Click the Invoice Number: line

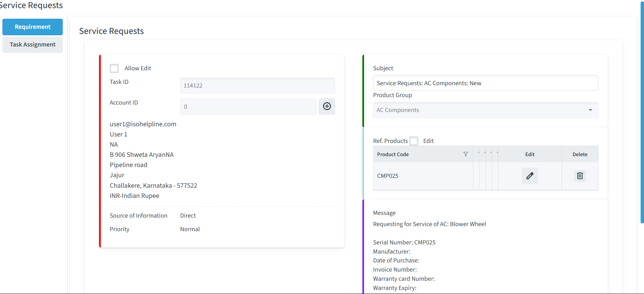click(395, 270)
